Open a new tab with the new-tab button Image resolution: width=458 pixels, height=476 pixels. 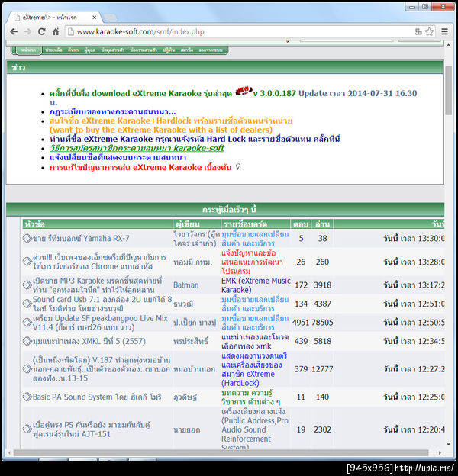(x=110, y=18)
